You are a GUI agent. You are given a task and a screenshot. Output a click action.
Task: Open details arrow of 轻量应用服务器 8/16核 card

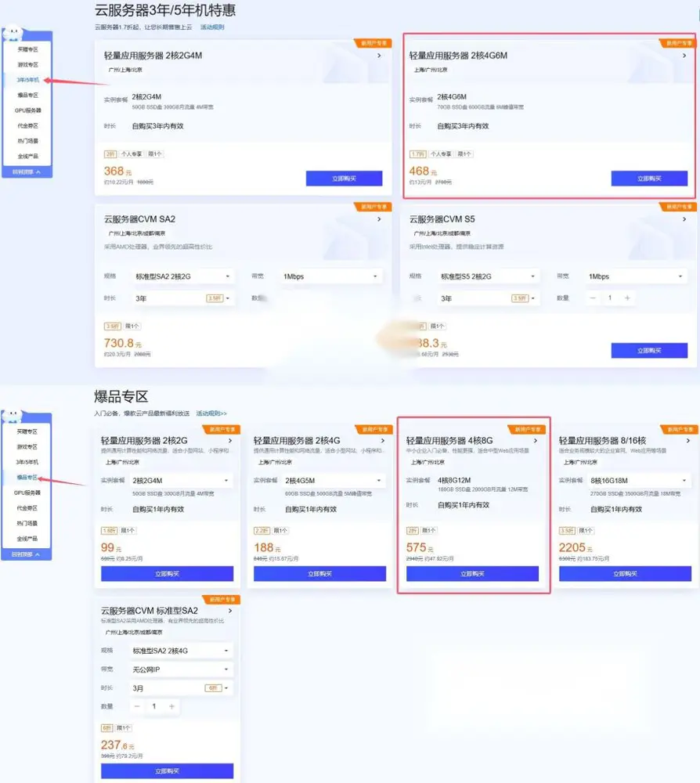pos(688,440)
